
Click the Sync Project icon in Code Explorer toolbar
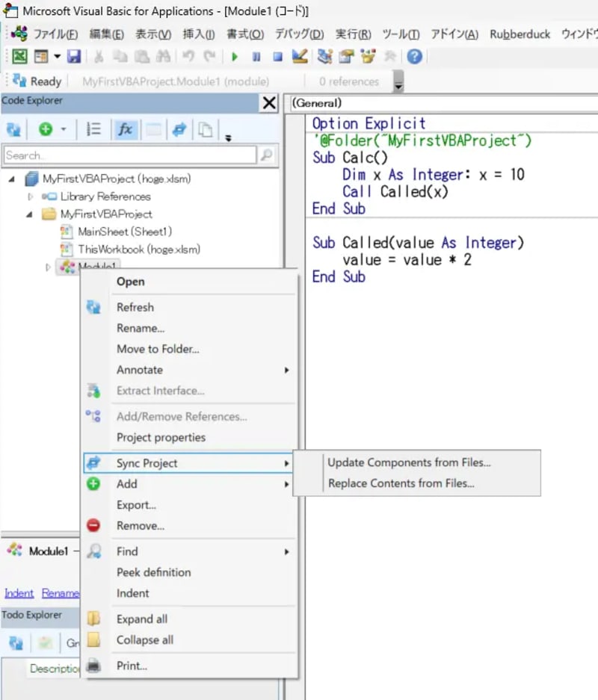tap(179, 129)
